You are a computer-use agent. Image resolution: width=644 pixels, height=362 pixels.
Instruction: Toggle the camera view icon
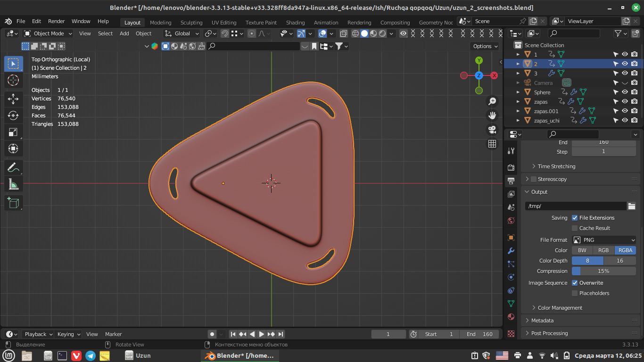(x=493, y=130)
